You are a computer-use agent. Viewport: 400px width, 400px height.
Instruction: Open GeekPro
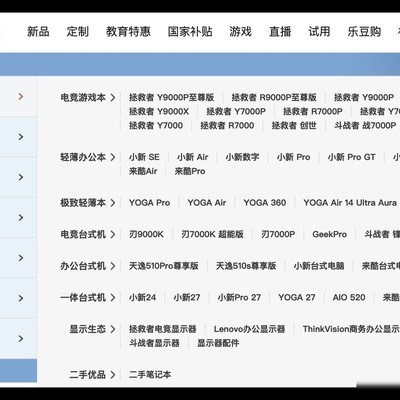330,234
